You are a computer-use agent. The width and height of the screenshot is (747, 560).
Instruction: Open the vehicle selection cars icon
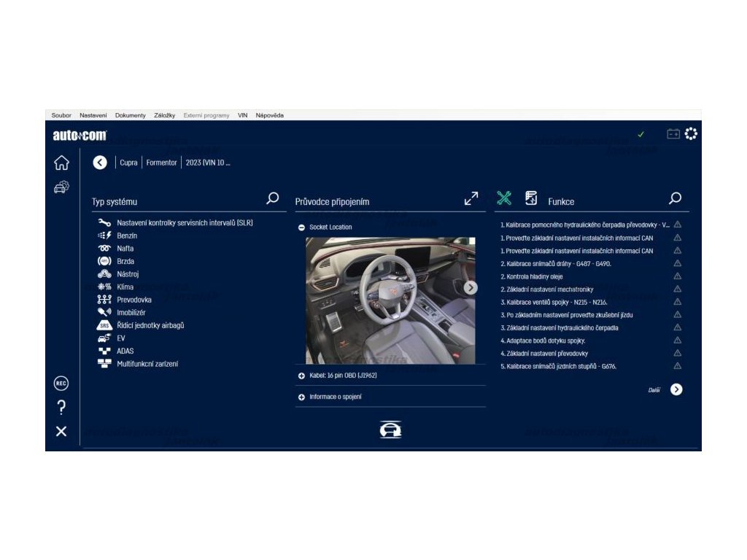point(61,187)
